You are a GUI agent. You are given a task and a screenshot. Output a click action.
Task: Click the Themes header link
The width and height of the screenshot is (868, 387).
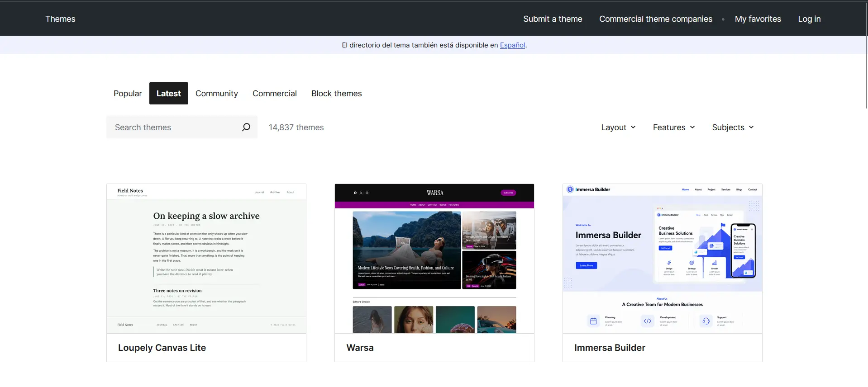coord(60,19)
